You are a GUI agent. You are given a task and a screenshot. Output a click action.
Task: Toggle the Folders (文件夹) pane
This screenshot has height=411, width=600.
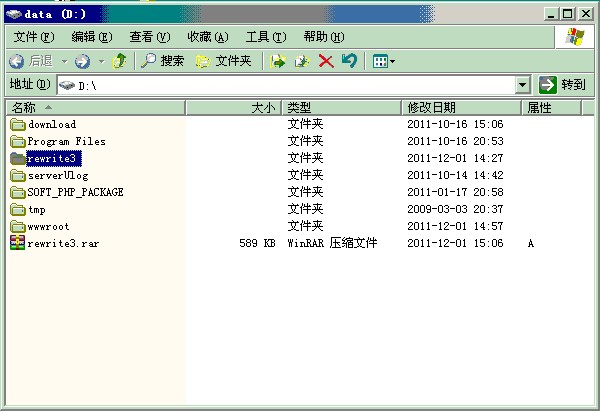(x=223, y=61)
